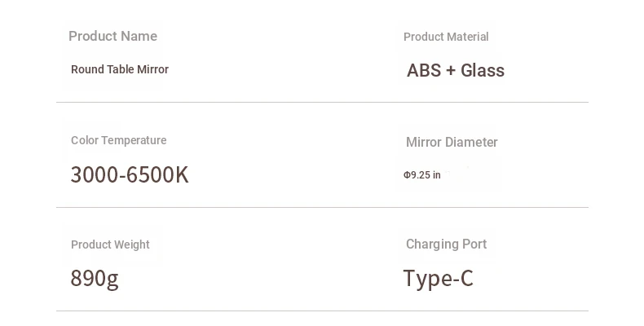Click the plus sign in ABS + Glass
644x326 pixels.
coord(451,71)
